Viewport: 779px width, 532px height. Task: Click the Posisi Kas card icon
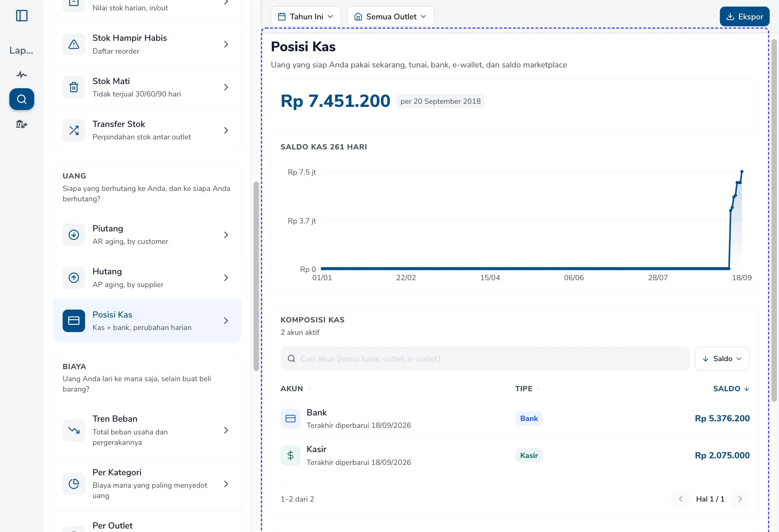(74, 321)
